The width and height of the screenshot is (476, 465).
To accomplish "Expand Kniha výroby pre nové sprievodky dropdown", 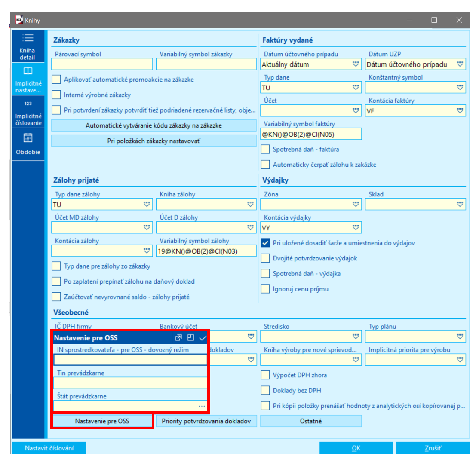I will click(356, 360).
